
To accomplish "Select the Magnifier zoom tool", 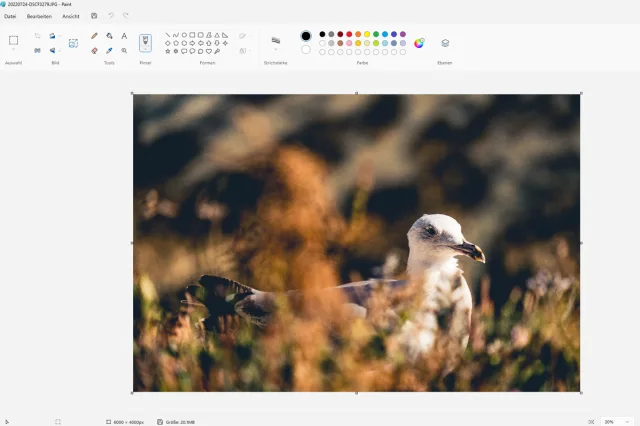I will [x=124, y=50].
